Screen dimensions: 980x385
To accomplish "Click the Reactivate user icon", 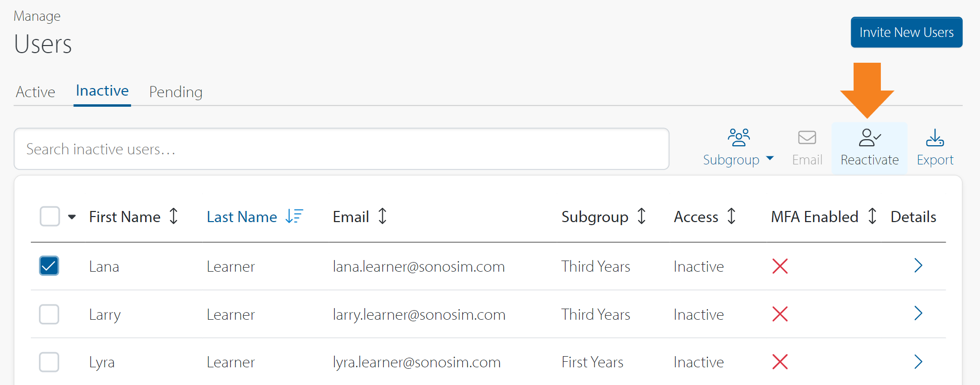I will 869,138.
